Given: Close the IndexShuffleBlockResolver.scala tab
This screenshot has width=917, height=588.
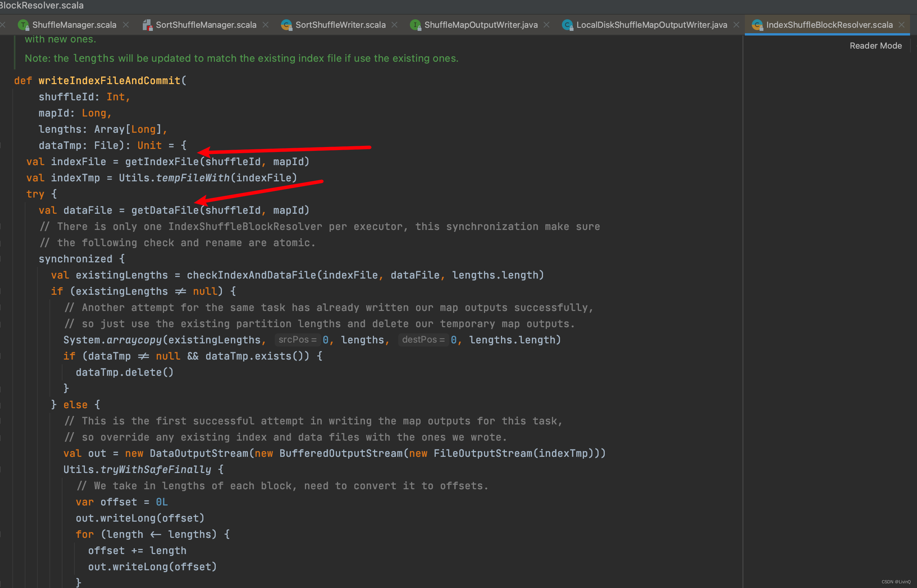Looking at the screenshot, I should (902, 25).
